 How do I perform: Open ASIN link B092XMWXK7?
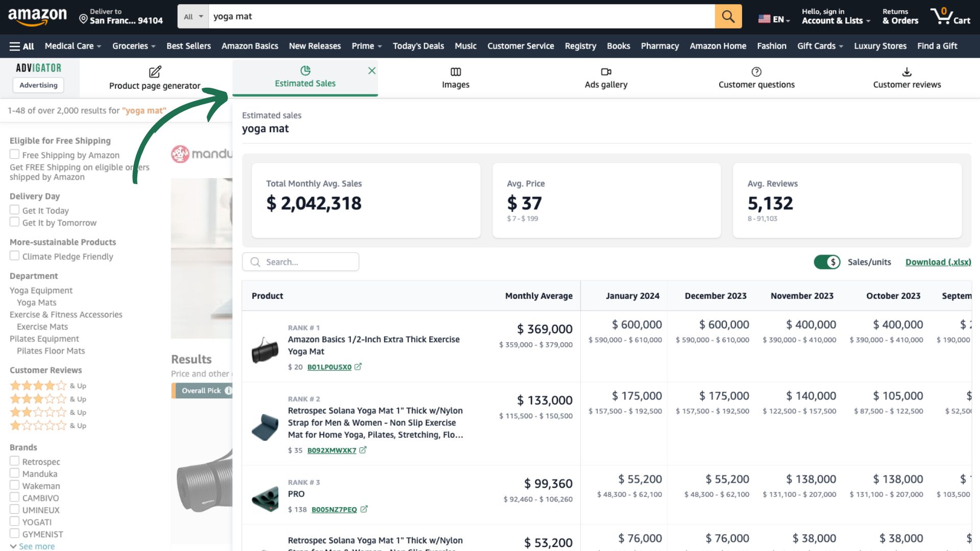tap(332, 450)
